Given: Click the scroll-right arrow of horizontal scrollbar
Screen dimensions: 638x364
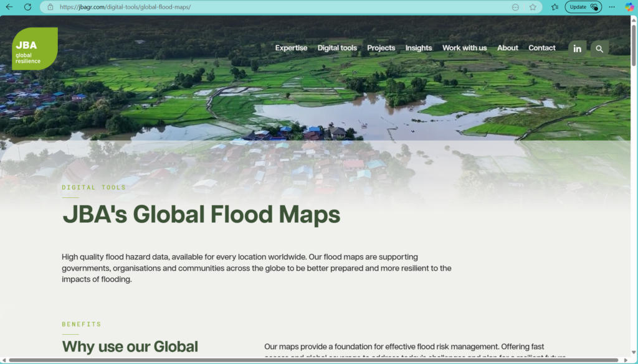Looking at the screenshot, I should (x=626, y=360).
